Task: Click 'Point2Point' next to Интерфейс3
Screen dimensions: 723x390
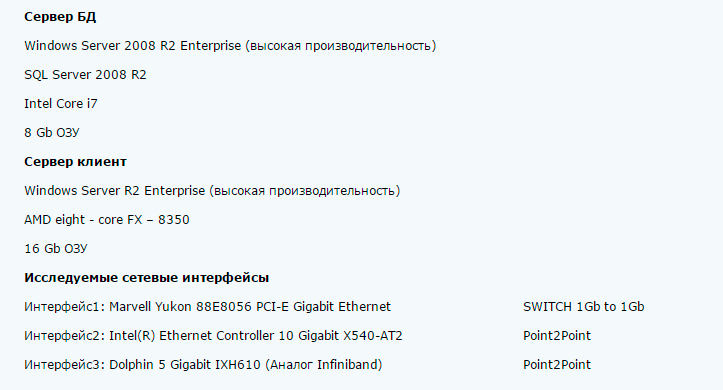Action: point(557,365)
